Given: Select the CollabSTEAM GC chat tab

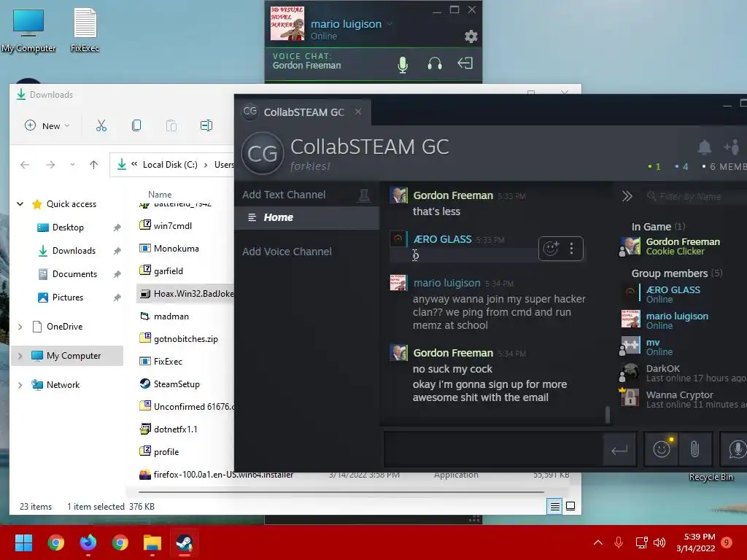Looking at the screenshot, I should tap(303, 112).
